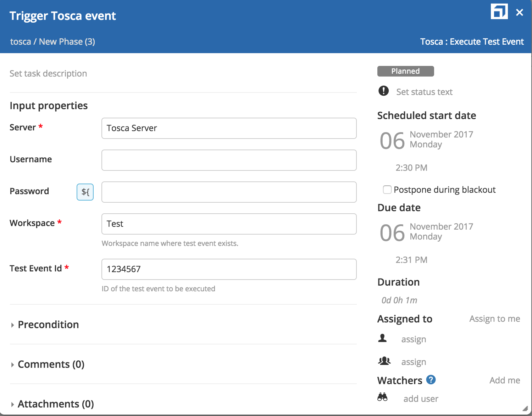This screenshot has width=532, height=416.
Task: Click Set task description placeholder
Action: click(48, 73)
